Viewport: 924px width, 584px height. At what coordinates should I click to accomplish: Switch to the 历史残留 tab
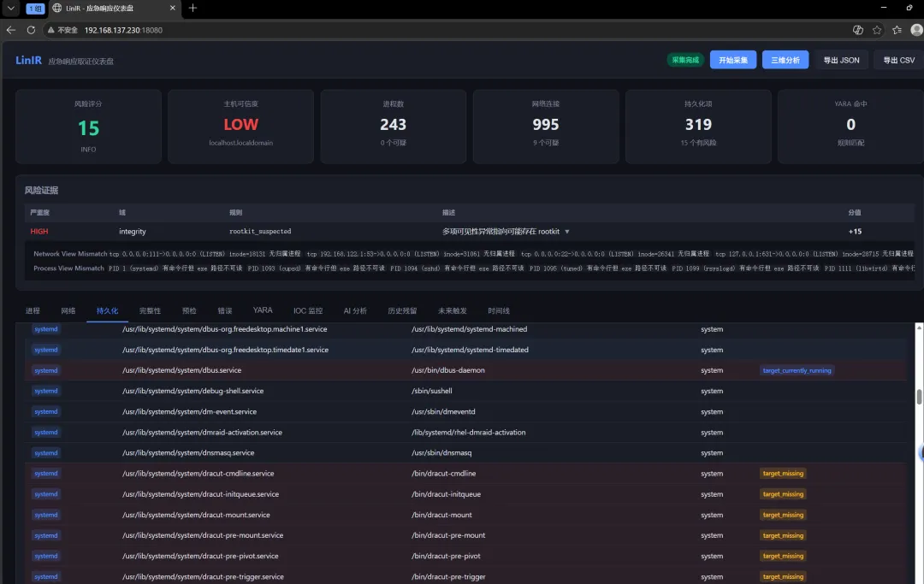coord(402,311)
